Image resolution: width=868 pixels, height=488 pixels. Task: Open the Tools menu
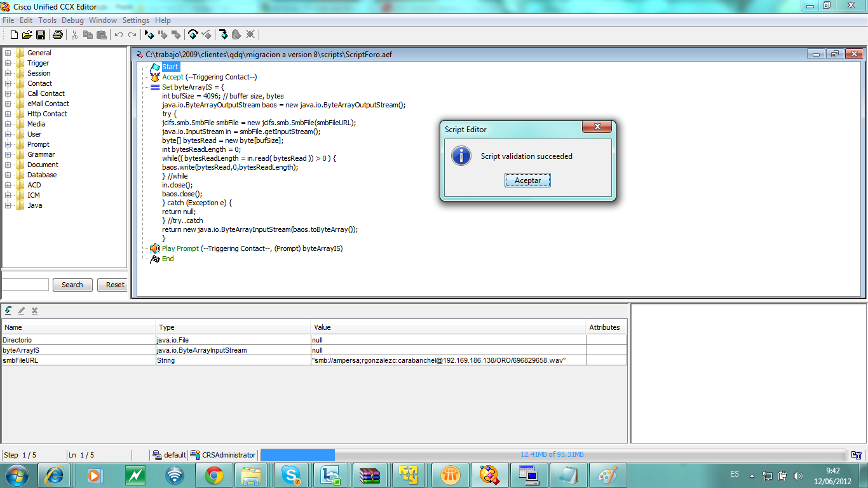(x=47, y=20)
